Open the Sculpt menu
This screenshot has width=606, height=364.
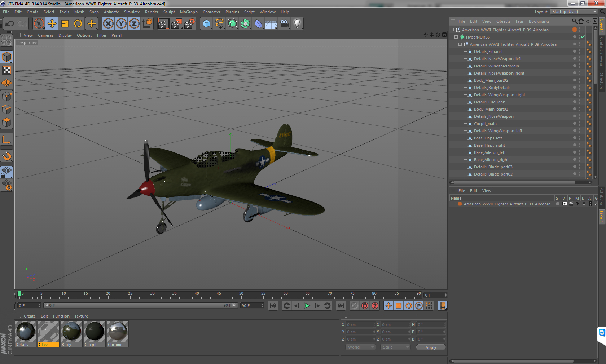tap(169, 12)
